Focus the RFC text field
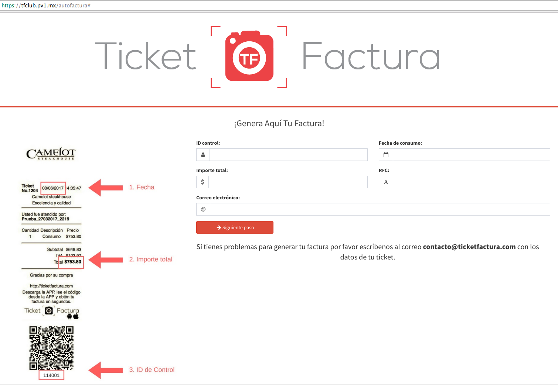 pos(472,182)
